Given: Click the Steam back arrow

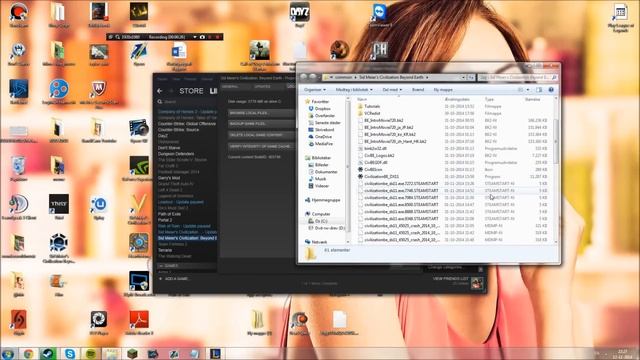Looking at the screenshot, I should (160, 91).
